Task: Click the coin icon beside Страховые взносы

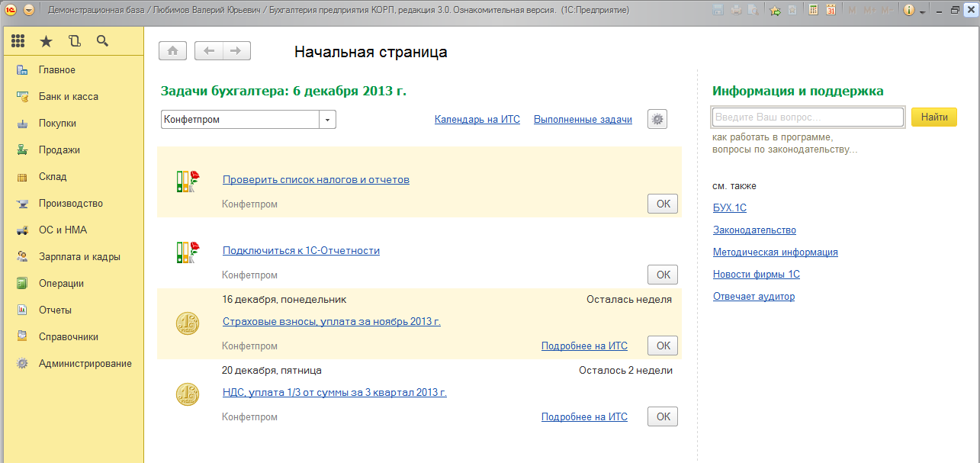Action: [188, 323]
